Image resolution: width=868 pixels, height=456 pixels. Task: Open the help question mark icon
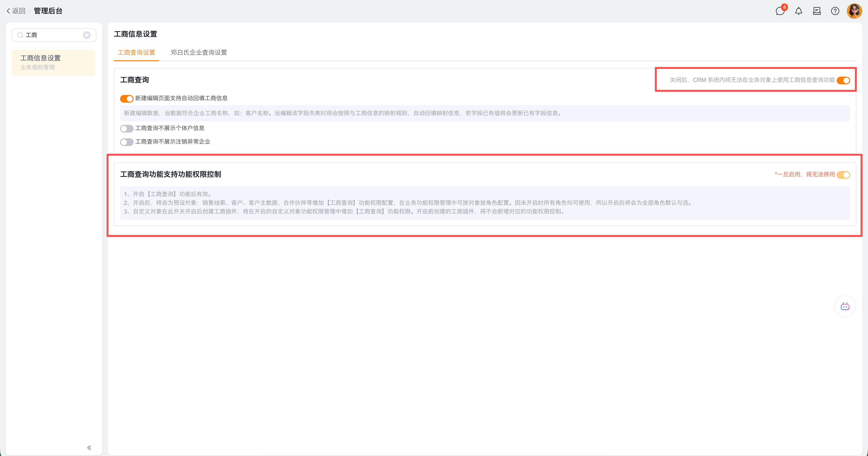tap(835, 11)
